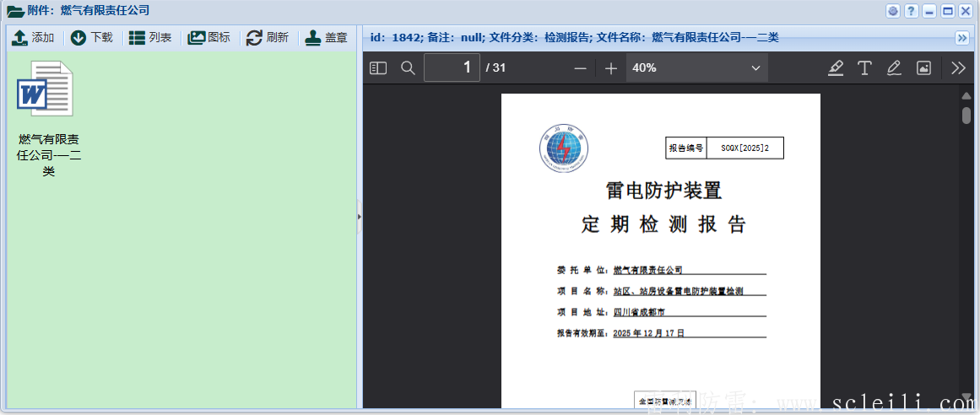This screenshot has height=415, width=980.
Task: Select the add text annotation tool
Action: pyautogui.click(x=864, y=68)
